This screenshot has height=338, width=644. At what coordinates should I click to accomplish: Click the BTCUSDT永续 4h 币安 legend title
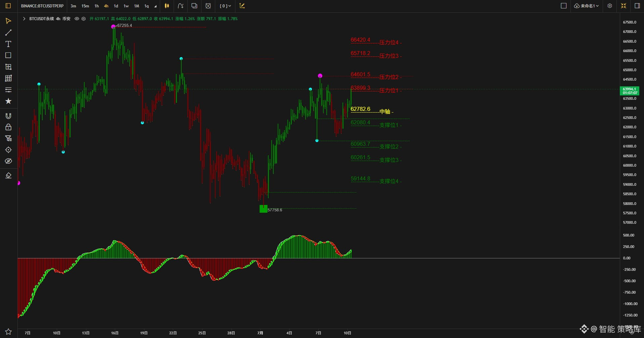[x=50, y=19]
